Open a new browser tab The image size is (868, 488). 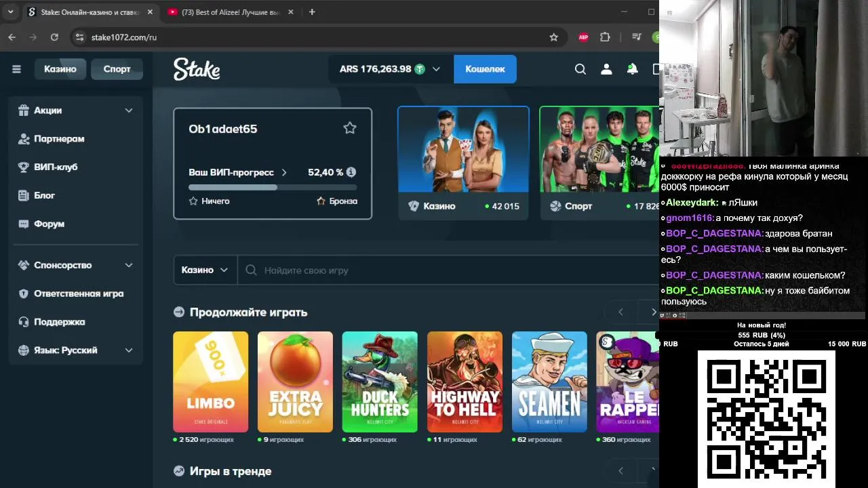click(x=312, y=12)
